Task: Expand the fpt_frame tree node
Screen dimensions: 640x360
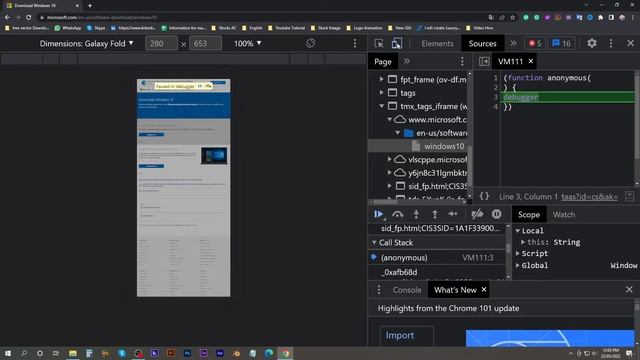Action: point(381,79)
